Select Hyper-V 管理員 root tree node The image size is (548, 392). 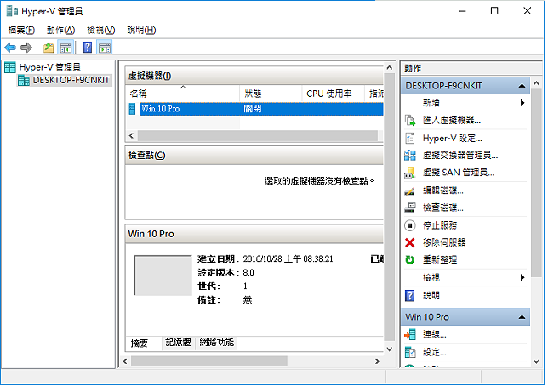tap(49, 67)
